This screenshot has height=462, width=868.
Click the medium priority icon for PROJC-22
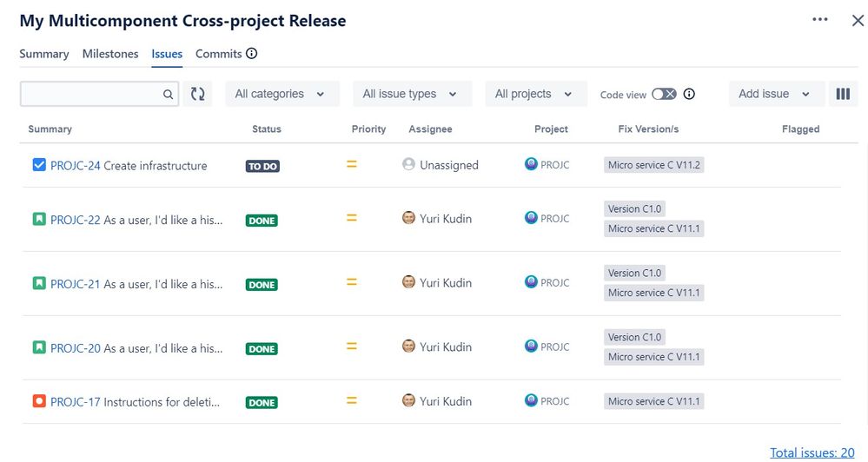[352, 218]
